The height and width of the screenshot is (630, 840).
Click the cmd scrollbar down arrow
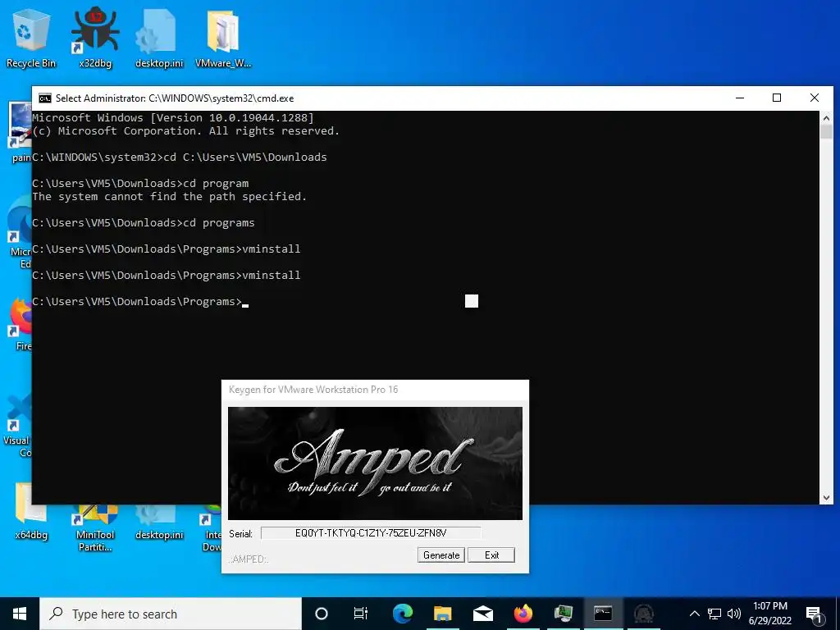tap(826, 498)
